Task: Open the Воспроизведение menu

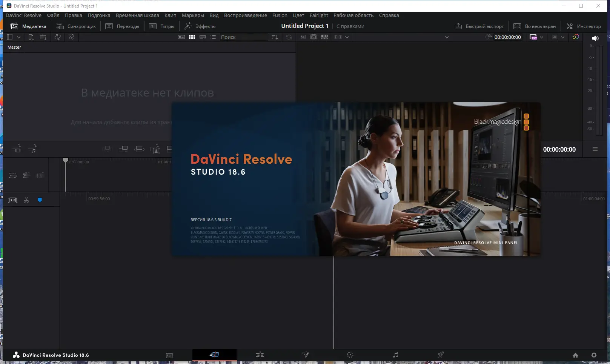Action: (245, 15)
